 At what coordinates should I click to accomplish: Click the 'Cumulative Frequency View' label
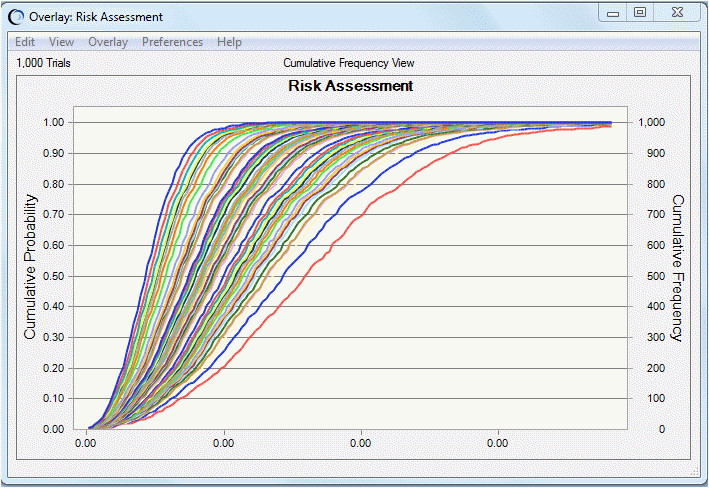pyautogui.click(x=349, y=63)
